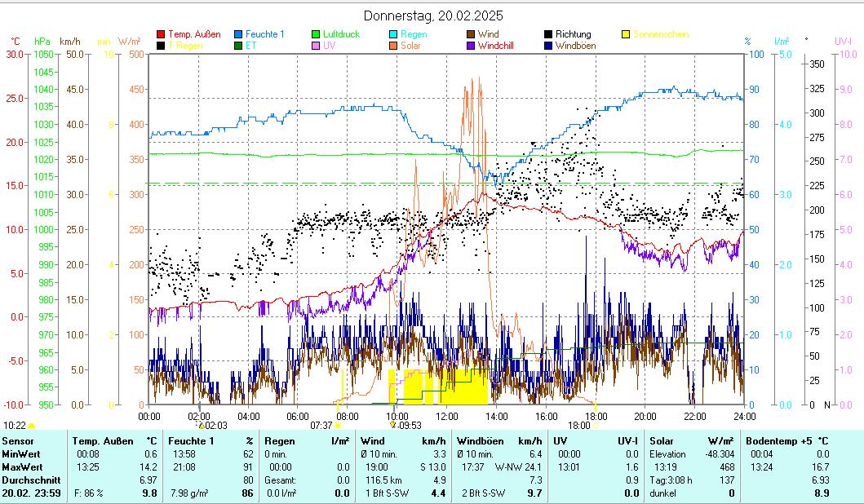864x504 pixels.
Task: Click the UV-I axis unit label
Action: click(843, 42)
